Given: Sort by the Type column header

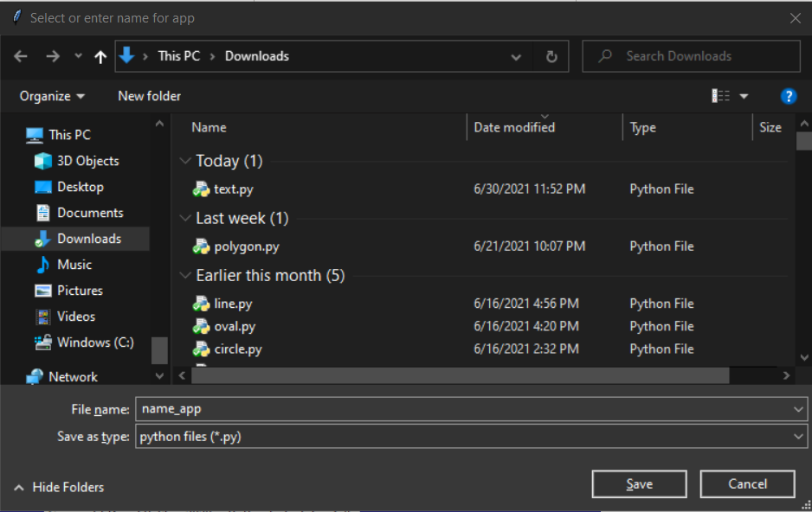Looking at the screenshot, I should tap(642, 127).
